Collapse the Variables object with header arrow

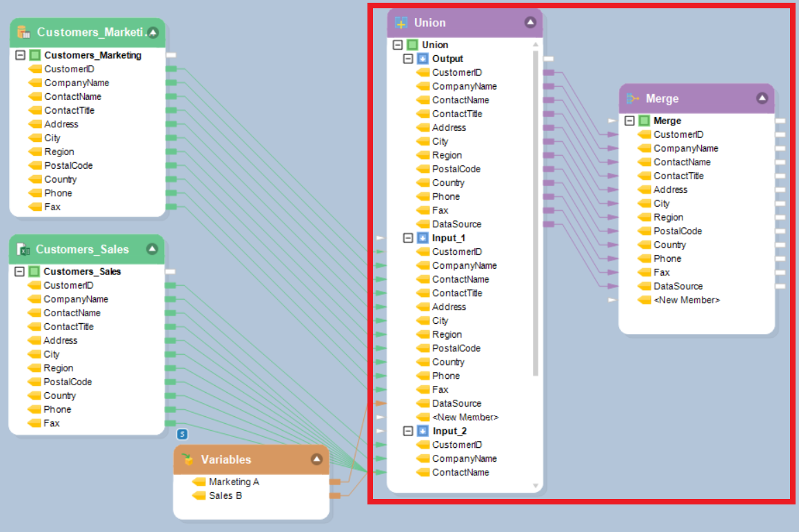[316, 460]
